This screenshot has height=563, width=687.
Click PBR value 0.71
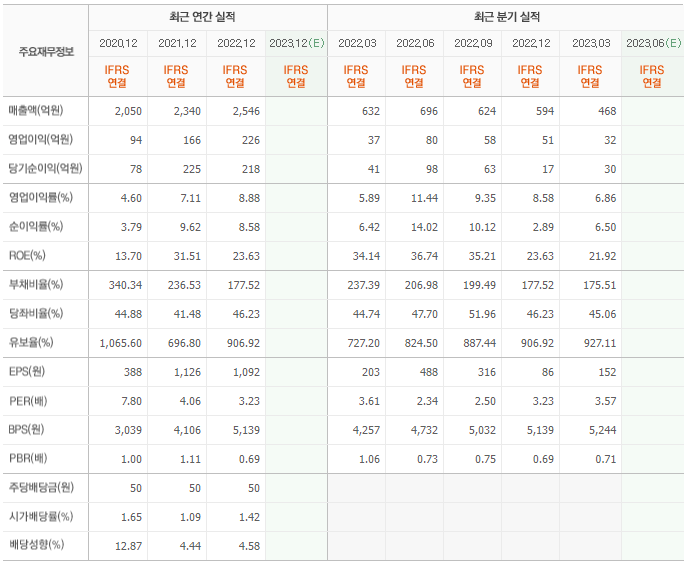point(606,459)
